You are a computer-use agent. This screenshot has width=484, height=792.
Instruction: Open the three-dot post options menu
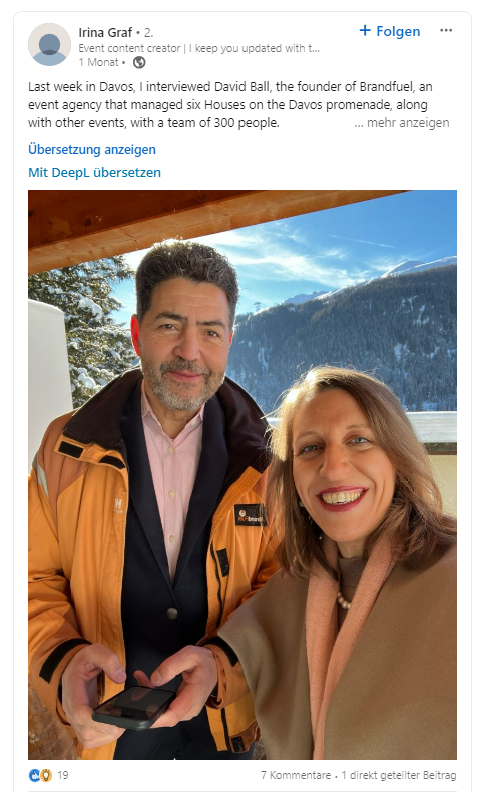(446, 30)
